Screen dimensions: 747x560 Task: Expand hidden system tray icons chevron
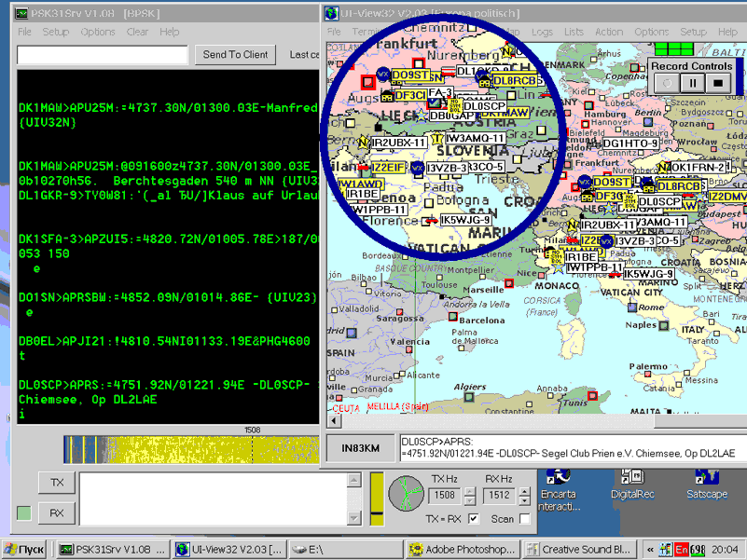point(650,550)
